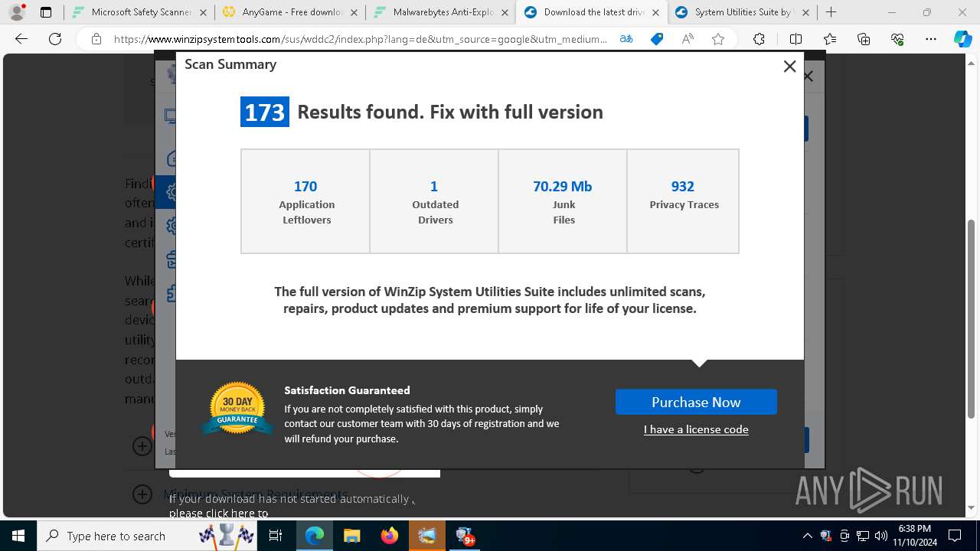The height and width of the screenshot is (551, 980).
Task: Open volume control in system tray
Action: [x=880, y=536]
